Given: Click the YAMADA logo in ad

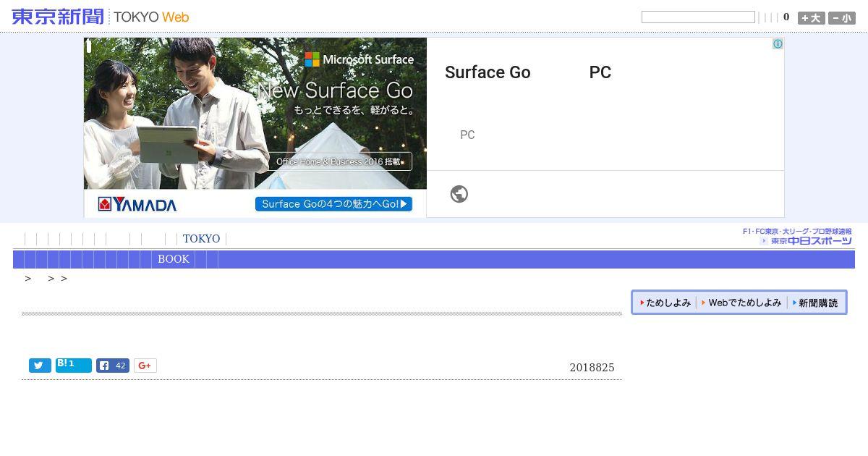Looking at the screenshot, I should click(137, 204).
